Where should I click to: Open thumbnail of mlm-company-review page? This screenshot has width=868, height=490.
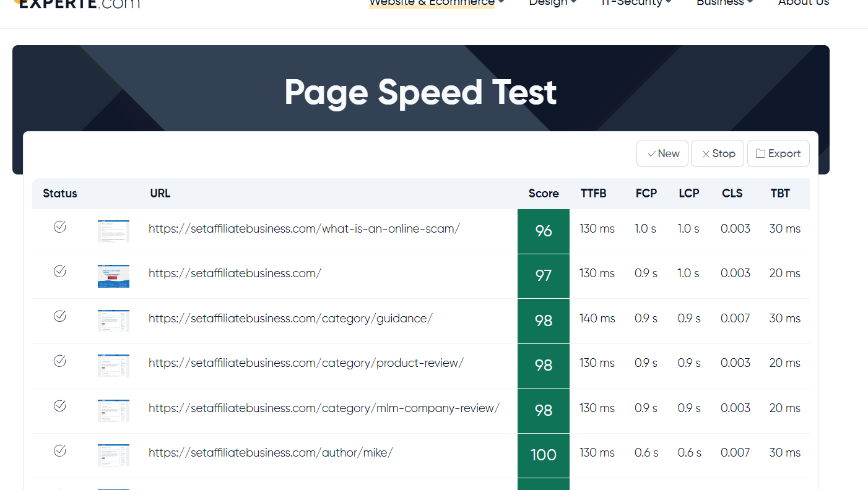coord(113,411)
